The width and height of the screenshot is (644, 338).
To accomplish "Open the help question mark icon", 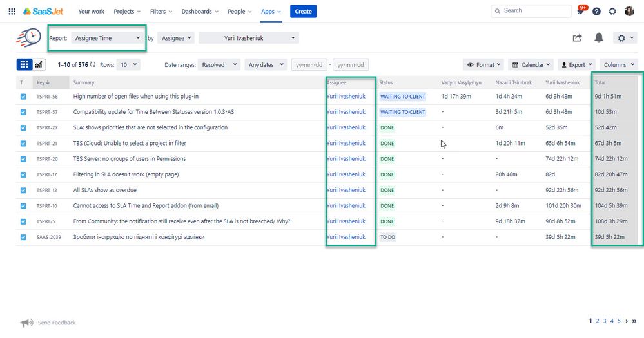I will pyautogui.click(x=596, y=12).
